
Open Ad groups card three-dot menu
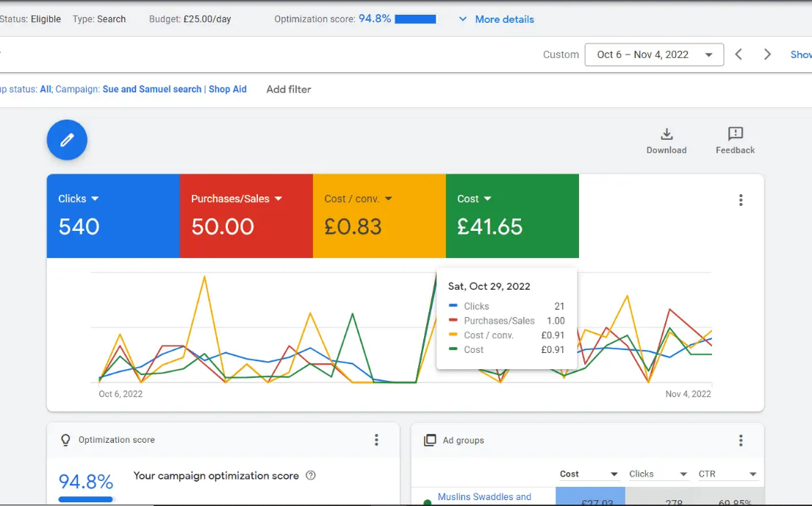741,441
